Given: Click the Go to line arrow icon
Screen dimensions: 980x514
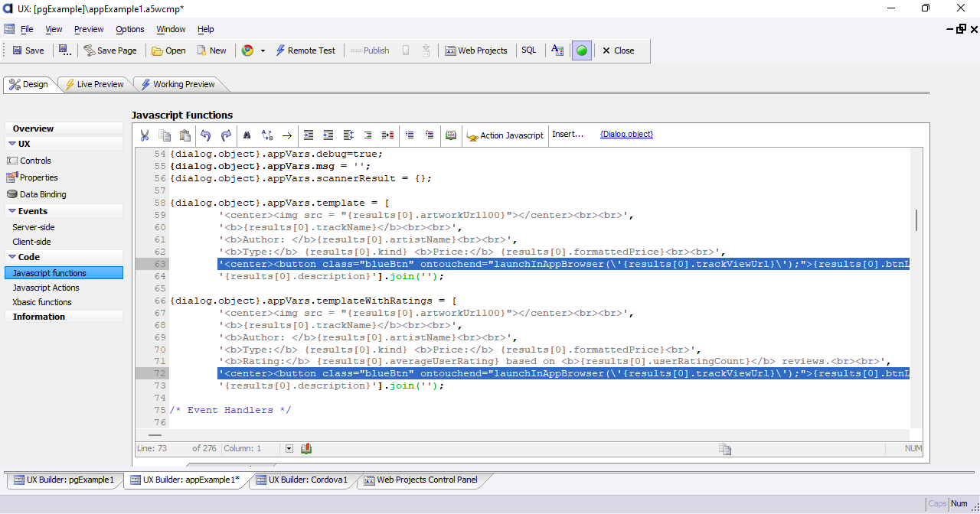Looking at the screenshot, I should coord(287,135).
